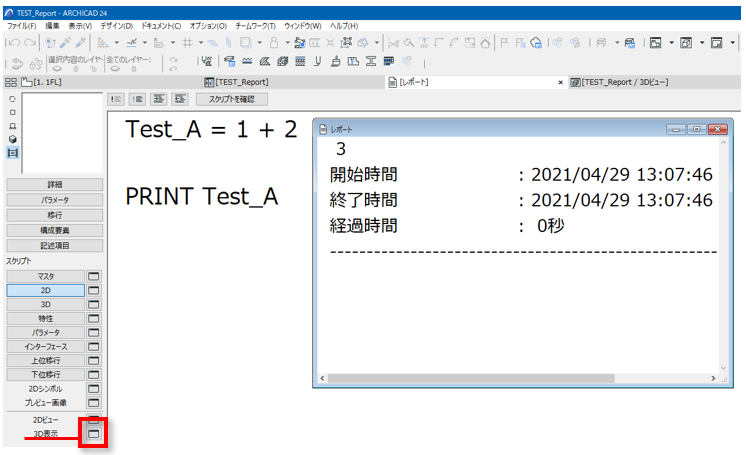Click the 記述項目 button
This screenshot has width=746, height=455.
tap(55, 246)
